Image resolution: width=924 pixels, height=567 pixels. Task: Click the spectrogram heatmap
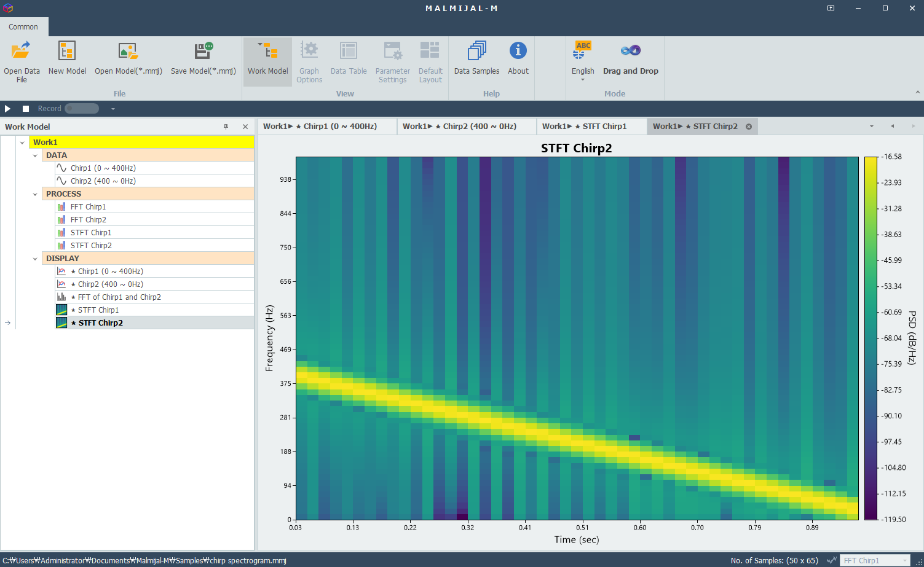click(577, 338)
